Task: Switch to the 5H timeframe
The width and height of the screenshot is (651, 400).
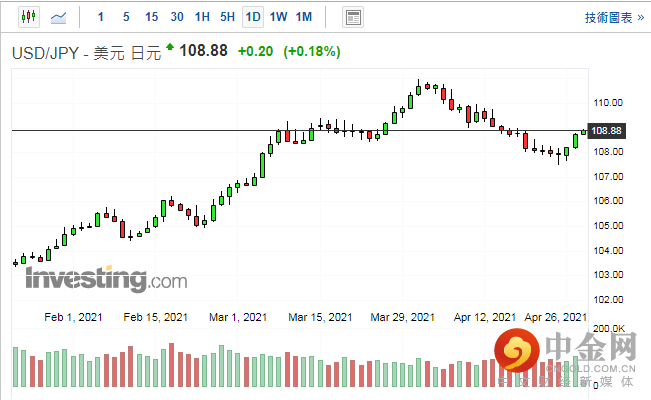Action: tap(228, 17)
